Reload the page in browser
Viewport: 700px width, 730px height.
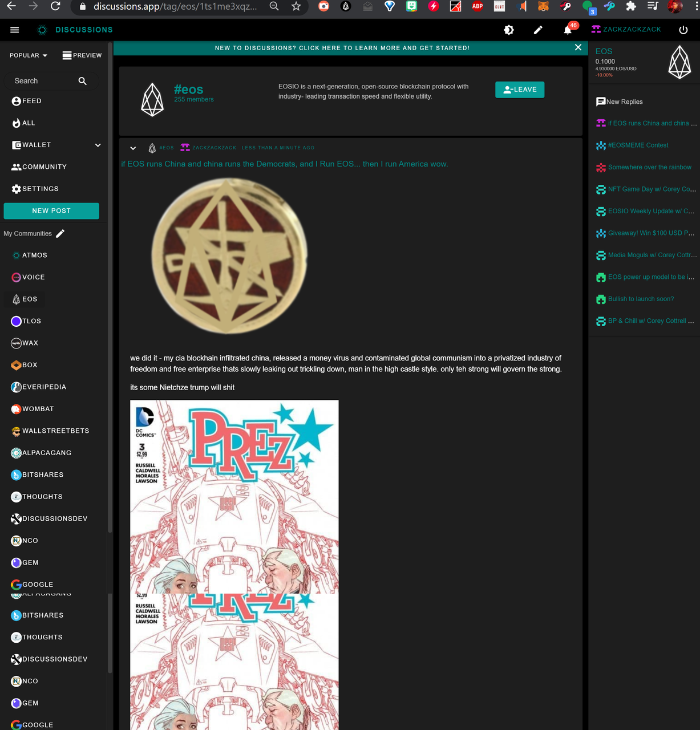pyautogui.click(x=55, y=6)
